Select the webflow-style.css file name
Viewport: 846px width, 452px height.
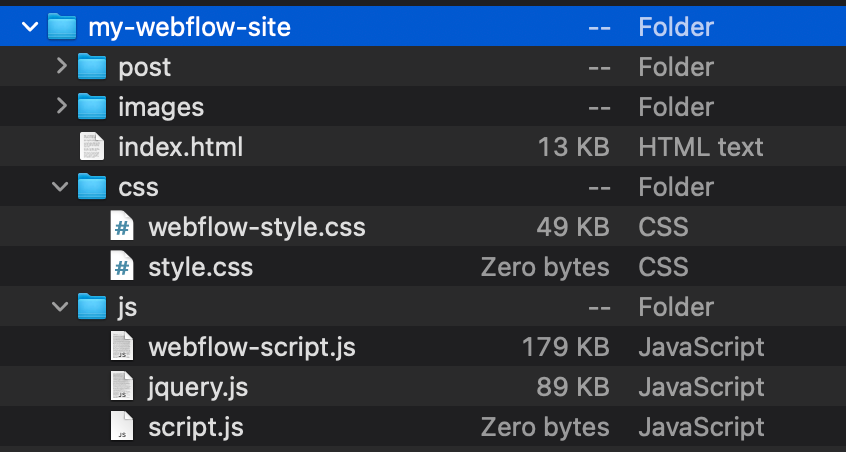point(257,227)
